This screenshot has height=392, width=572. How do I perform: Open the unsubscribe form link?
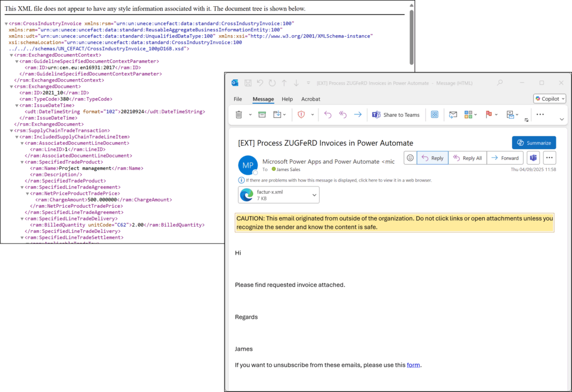click(413, 365)
